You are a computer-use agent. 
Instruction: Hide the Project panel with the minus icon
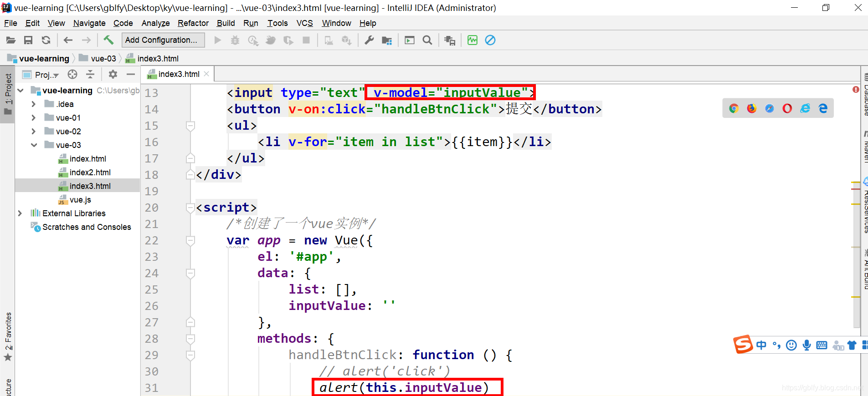(x=131, y=74)
